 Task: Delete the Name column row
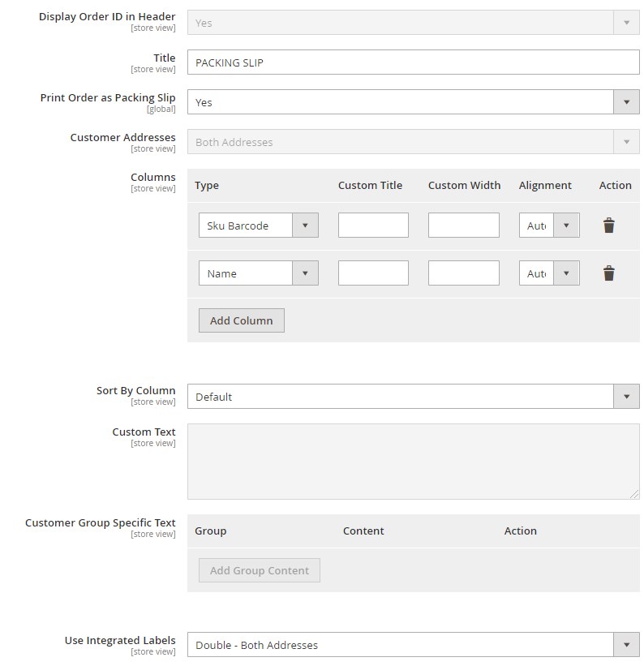608,273
